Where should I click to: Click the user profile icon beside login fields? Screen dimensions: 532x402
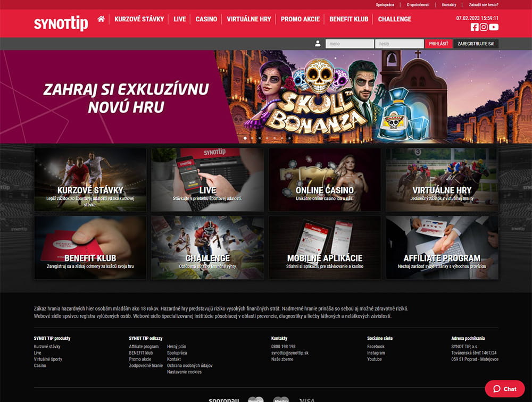(x=318, y=44)
